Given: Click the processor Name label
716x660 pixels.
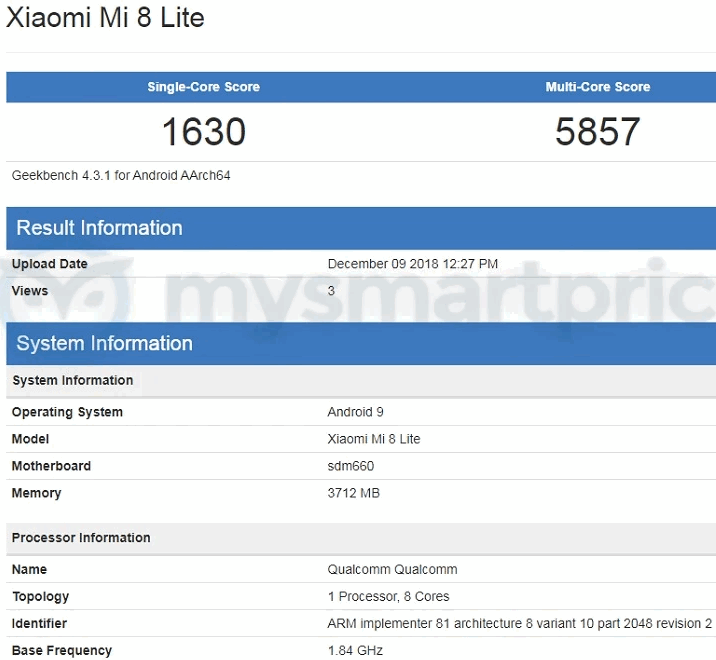Looking at the screenshot, I should 29,569.
